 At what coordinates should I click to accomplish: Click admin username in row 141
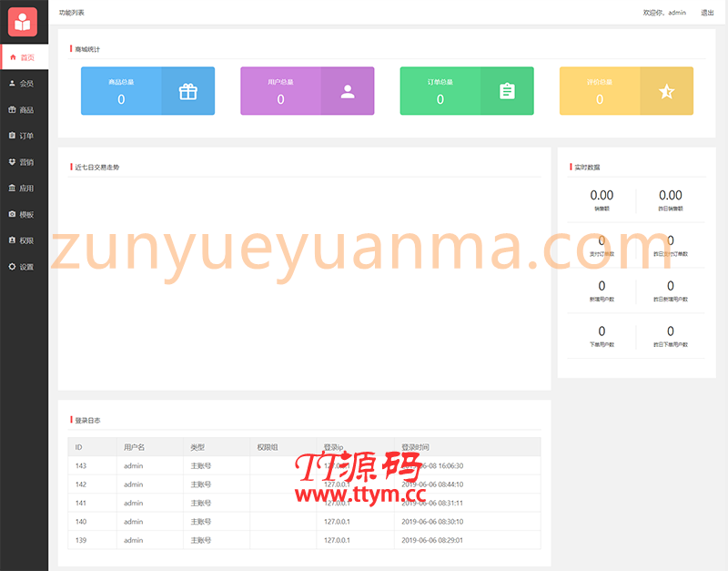(x=133, y=504)
